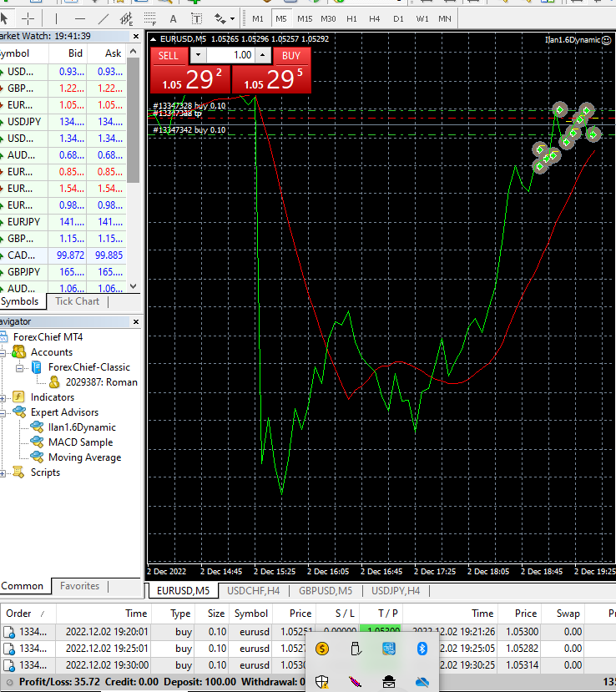Image resolution: width=616 pixels, height=692 pixels.
Task: Set chart period to D1
Action: (398, 18)
